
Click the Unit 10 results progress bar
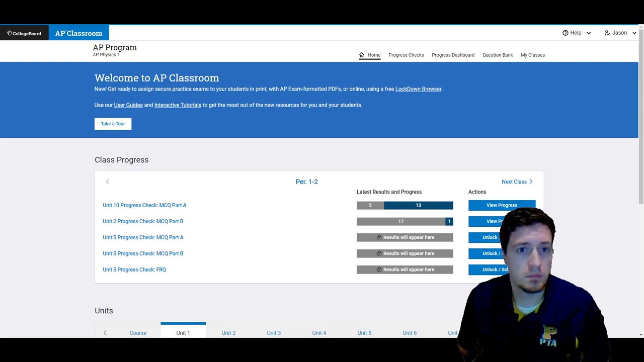tap(405, 205)
